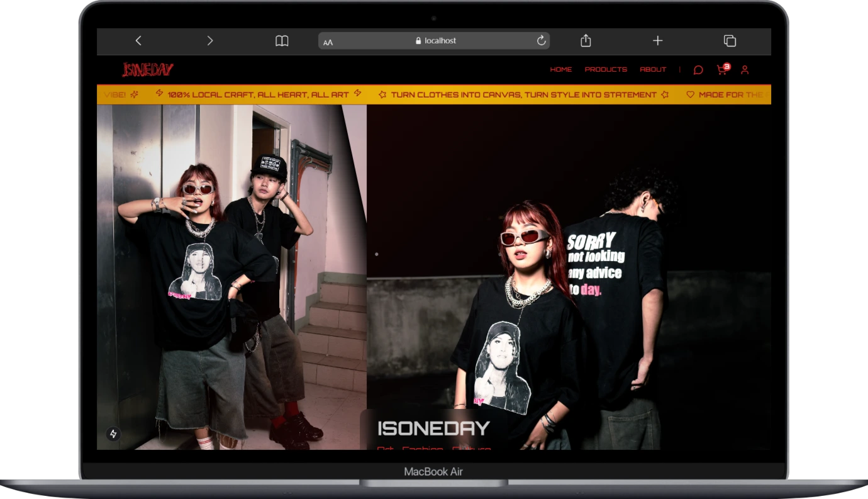Click the heart icon in the yellow banner

pyautogui.click(x=689, y=94)
